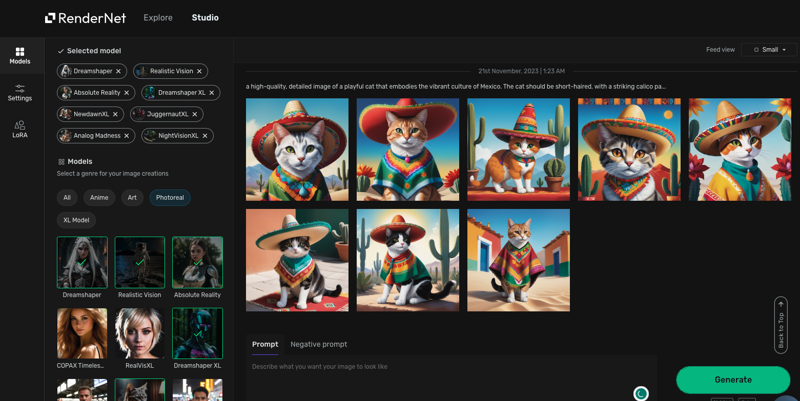800x401 pixels.
Task: Switch to the Prompt tab
Action: point(265,344)
